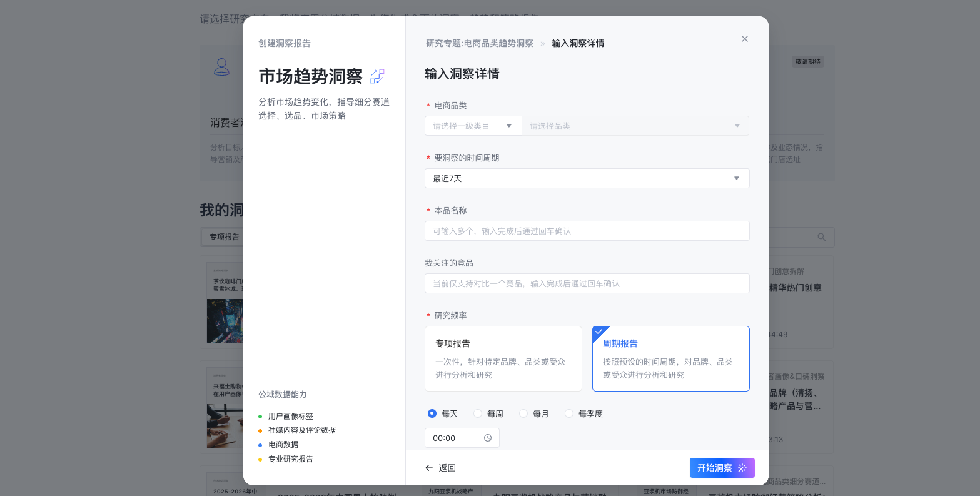Go to 研究专题 breadcrumb step

pos(479,43)
